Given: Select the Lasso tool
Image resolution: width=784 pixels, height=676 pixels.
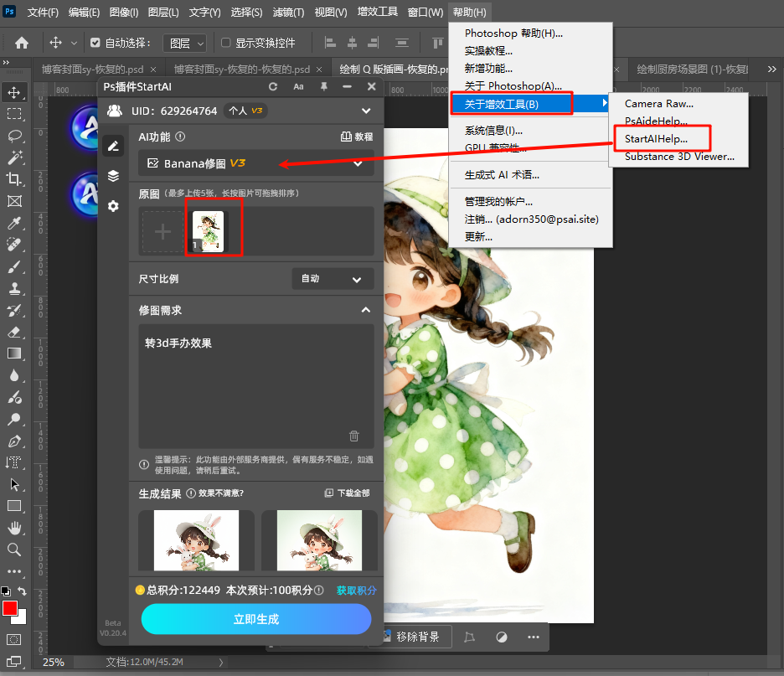Looking at the screenshot, I should click(x=14, y=136).
